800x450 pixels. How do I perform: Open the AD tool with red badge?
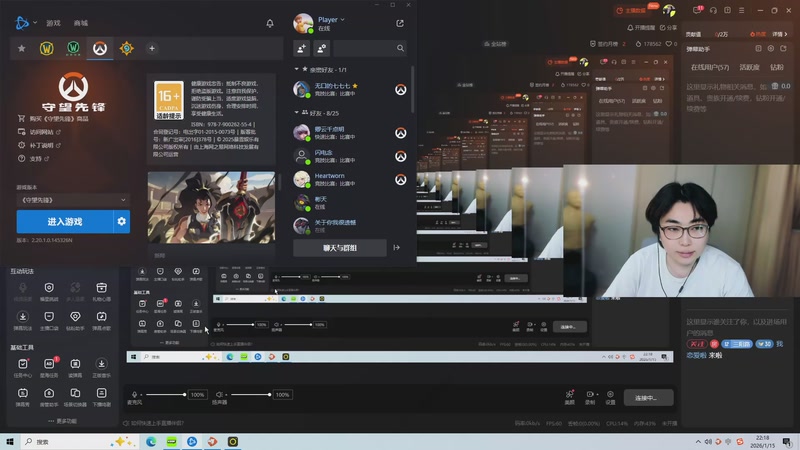point(49,368)
